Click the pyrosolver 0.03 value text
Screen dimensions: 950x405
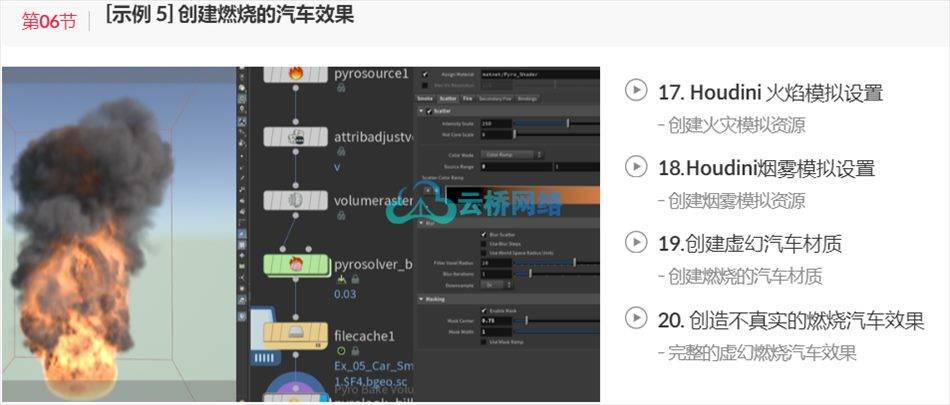pyautogui.click(x=345, y=295)
